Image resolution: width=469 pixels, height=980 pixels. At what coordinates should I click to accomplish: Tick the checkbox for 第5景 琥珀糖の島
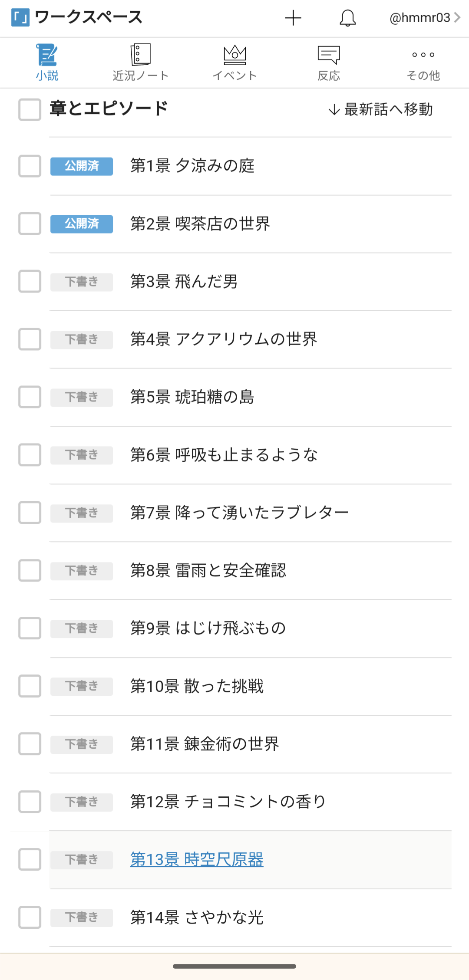click(x=30, y=397)
